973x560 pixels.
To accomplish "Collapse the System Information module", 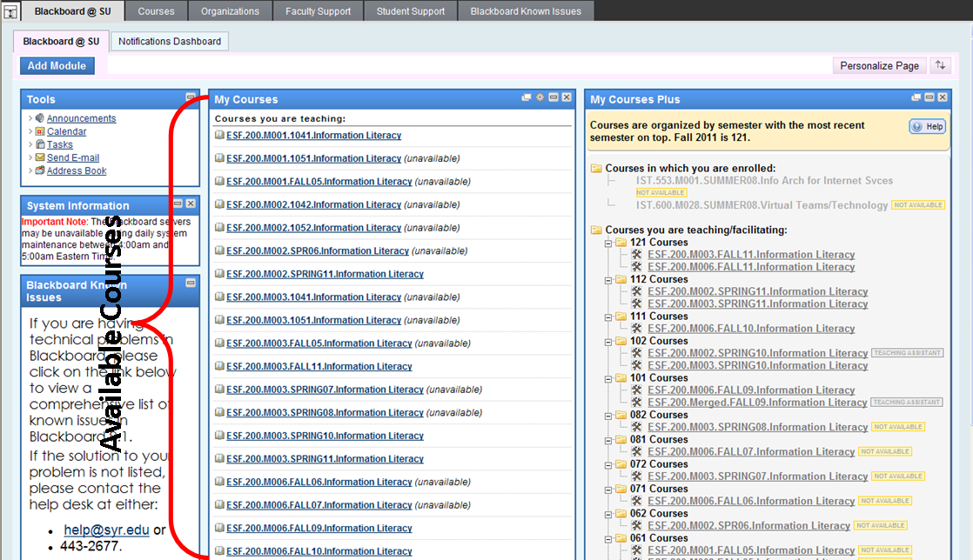I will 178,203.
